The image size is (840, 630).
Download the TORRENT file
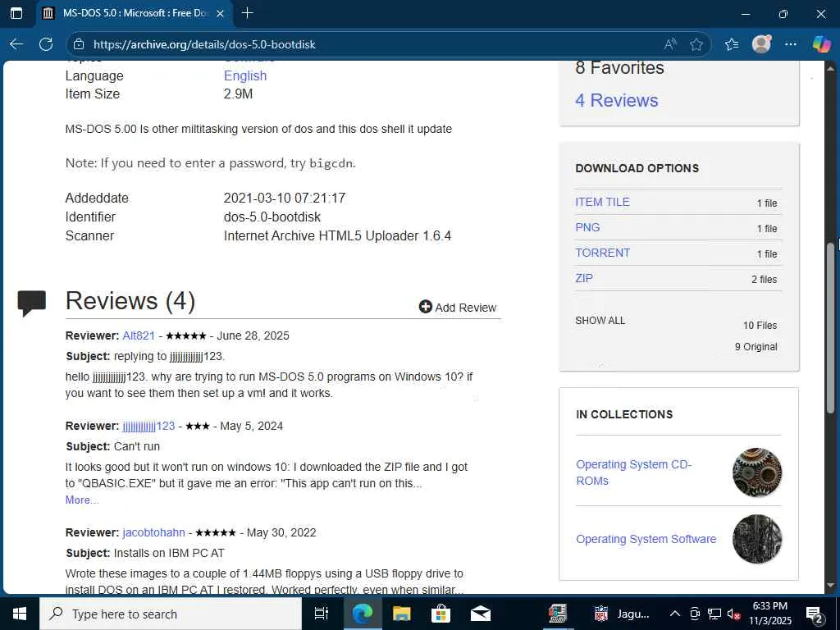(602, 253)
